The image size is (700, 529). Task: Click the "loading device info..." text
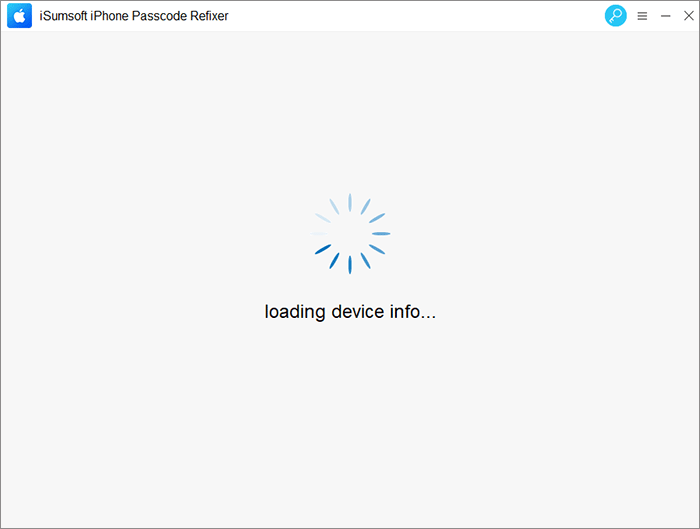350,312
